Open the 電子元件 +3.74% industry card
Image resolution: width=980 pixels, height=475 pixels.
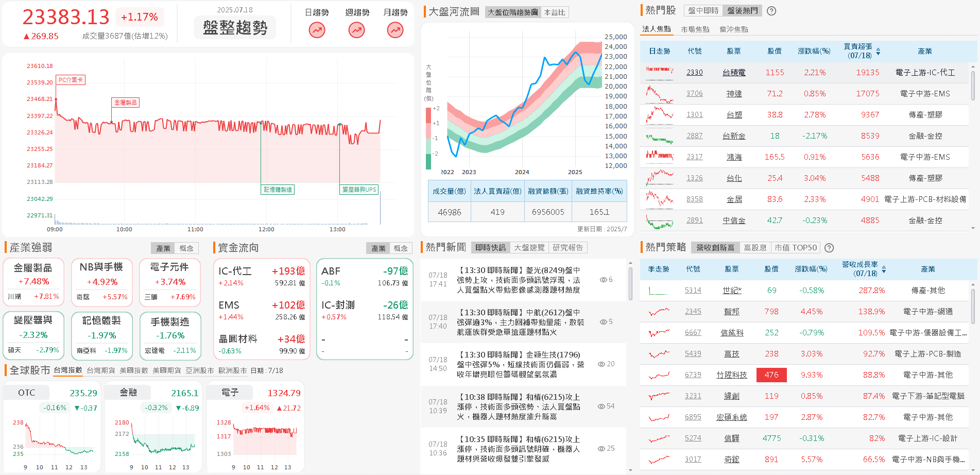tap(170, 282)
